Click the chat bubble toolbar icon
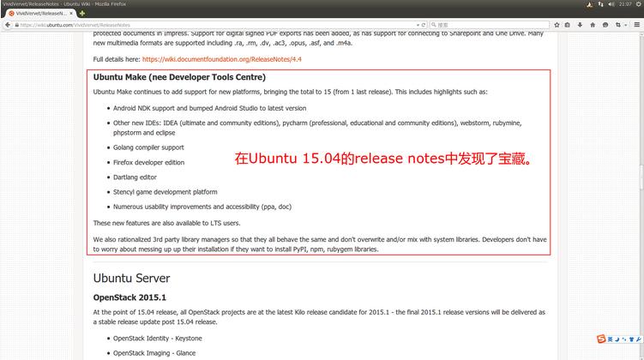Viewport: 644px width, 360px height. coord(605,25)
